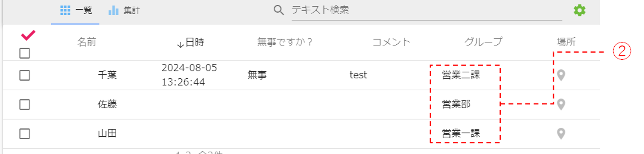Open location pin for 山田 row
644x154 pixels.
click(561, 133)
